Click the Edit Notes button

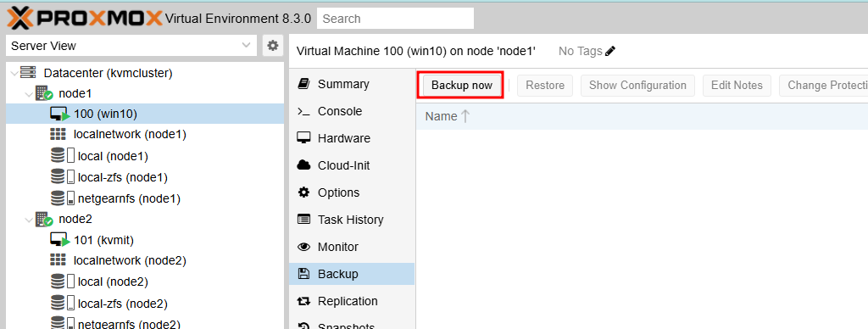point(737,86)
